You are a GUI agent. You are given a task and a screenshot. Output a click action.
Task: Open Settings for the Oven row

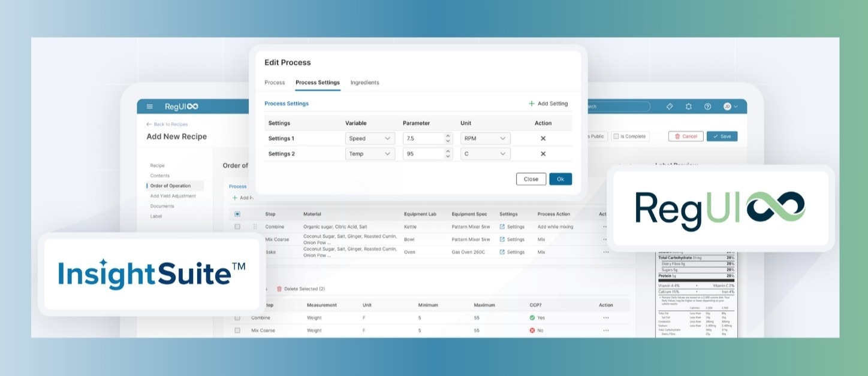[512, 252]
